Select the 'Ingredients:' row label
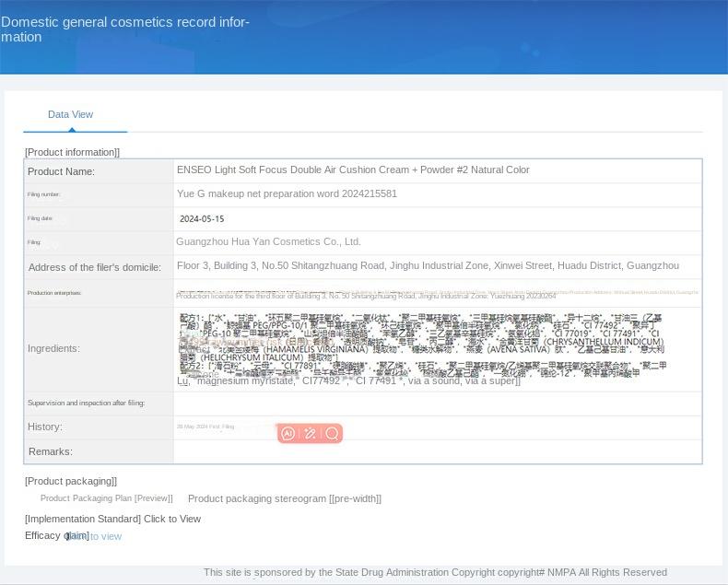728x585 pixels. [53, 348]
